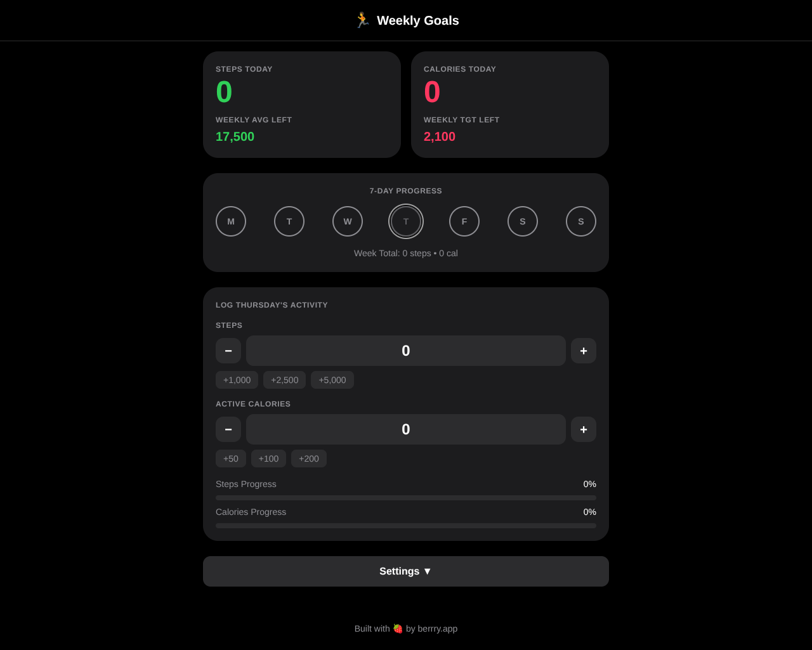Tap the +200 calories shortcut
Image resolution: width=812 pixels, height=650 pixels.
309,458
